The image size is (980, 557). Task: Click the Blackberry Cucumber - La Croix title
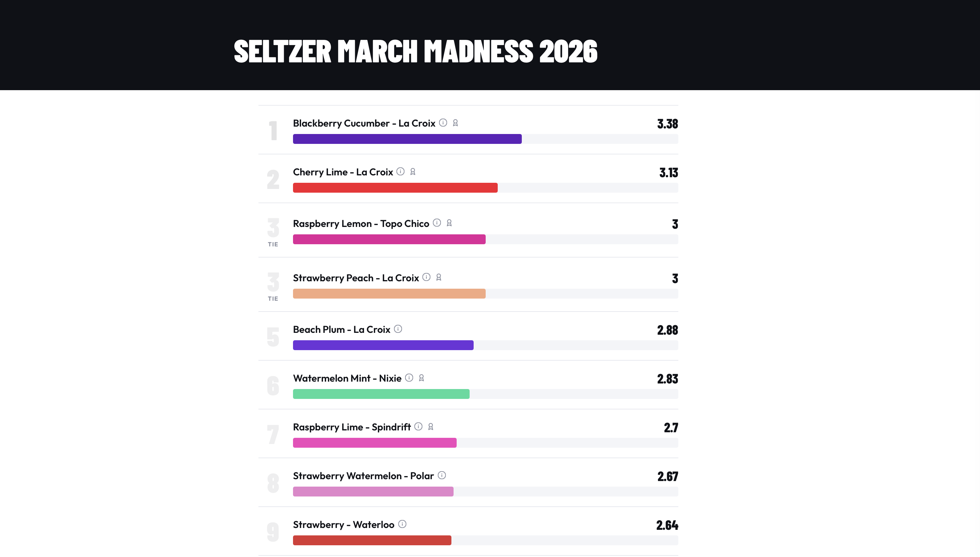(x=364, y=123)
